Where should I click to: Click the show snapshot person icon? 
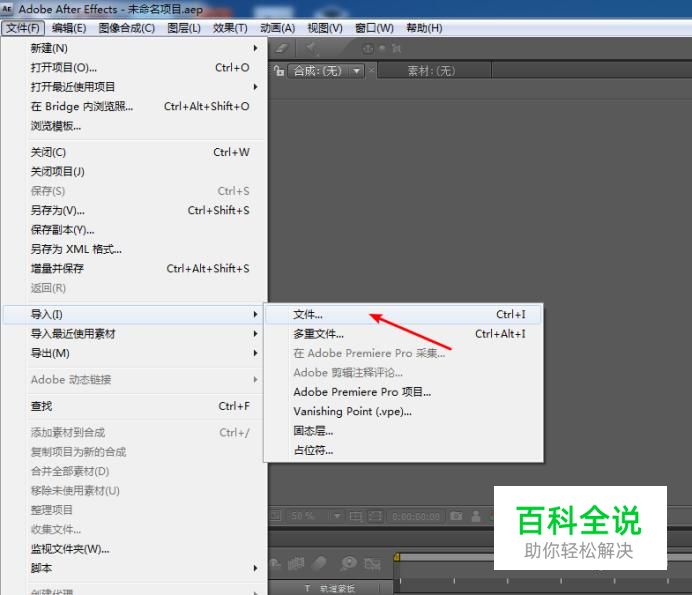point(476,516)
